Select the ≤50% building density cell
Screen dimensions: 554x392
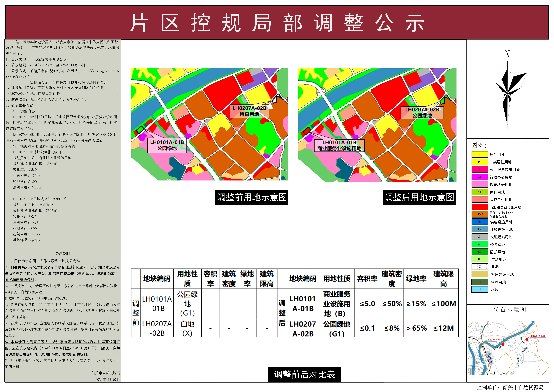coord(392,304)
